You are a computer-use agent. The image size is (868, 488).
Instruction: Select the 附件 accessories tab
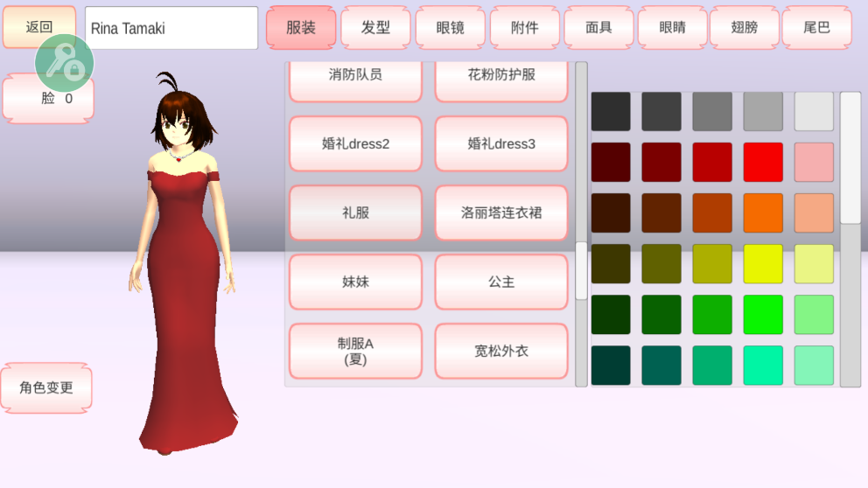tap(524, 28)
